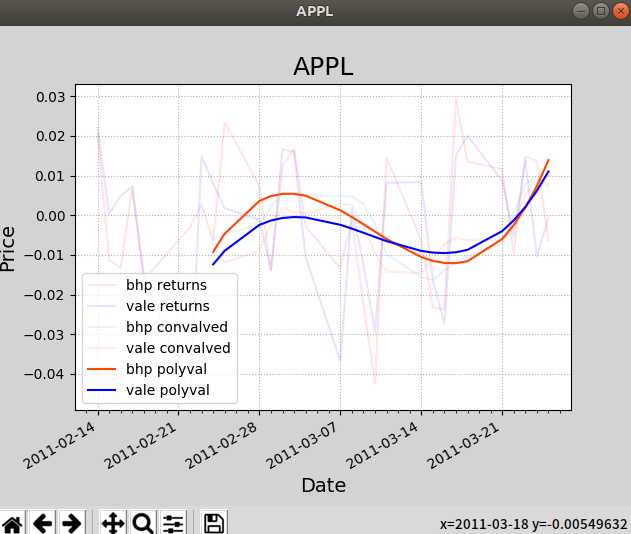Click the −0.03 y-axis tick label
The width and height of the screenshot is (631, 534).
point(44,334)
